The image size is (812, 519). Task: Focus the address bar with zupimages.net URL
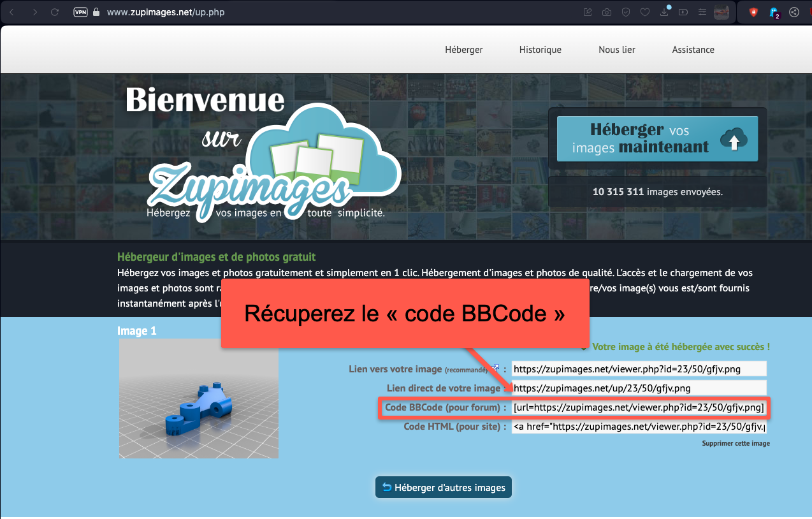click(166, 12)
